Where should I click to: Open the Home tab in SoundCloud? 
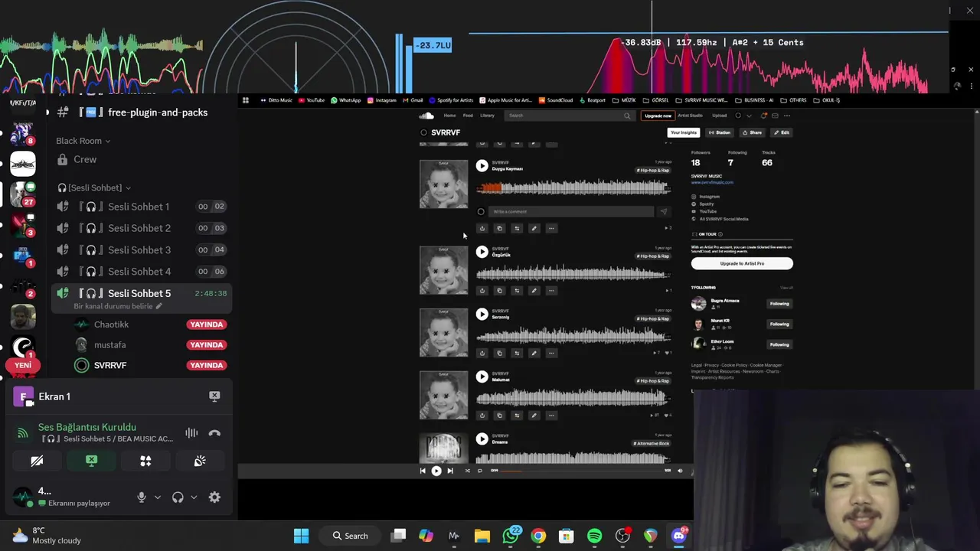pyautogui.click(x=449, y=116)
